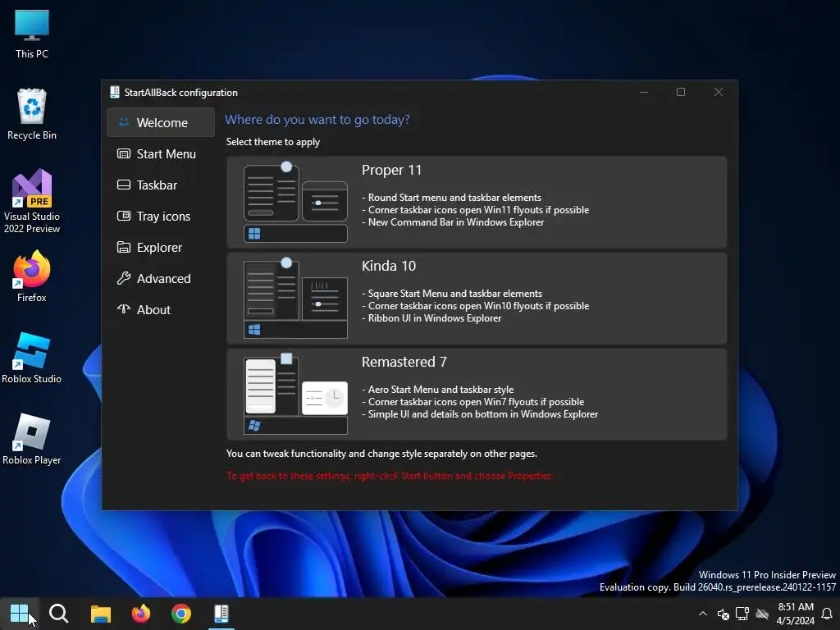
Task: Apply the Remastered 7 theme
Action: pyautogui.click(x=477, y=394)
